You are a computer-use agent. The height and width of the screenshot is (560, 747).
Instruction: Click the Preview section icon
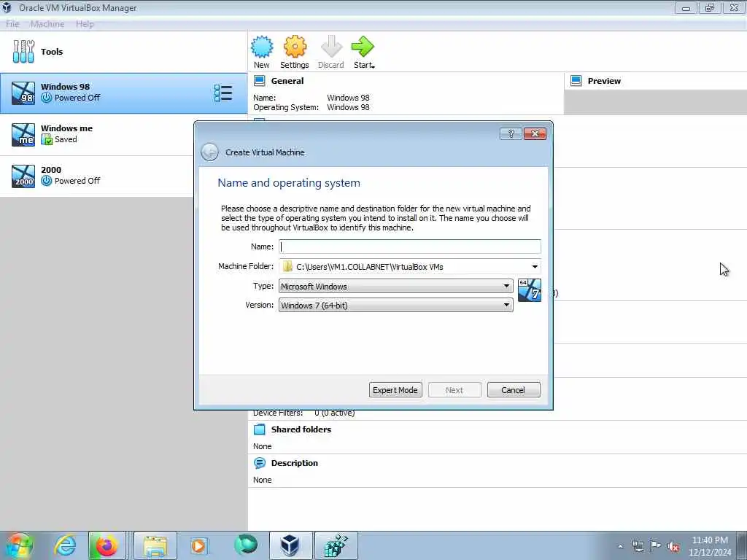tap(576, 81)
